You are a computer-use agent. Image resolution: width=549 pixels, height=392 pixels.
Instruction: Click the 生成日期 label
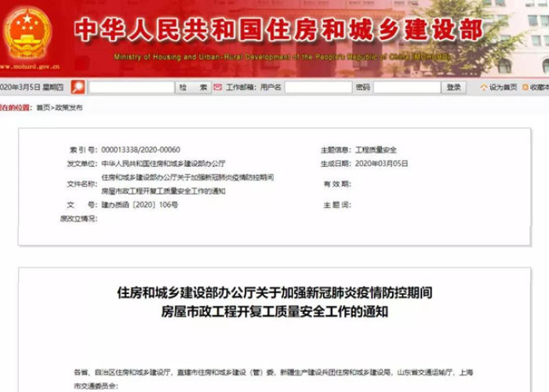click(x=336, y=163)
